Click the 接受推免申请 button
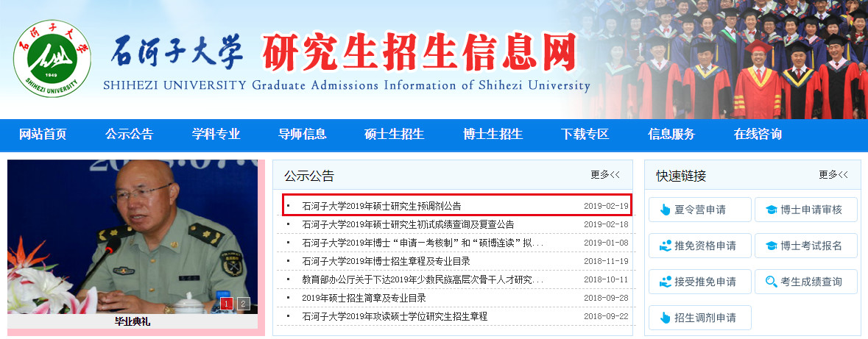The image size is (868, 339). pos(699,282)
